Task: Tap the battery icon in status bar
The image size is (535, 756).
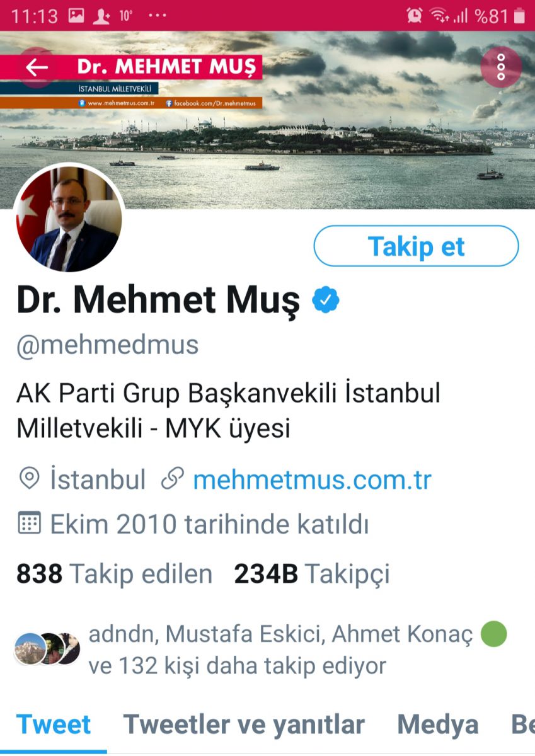Action: 519,16
